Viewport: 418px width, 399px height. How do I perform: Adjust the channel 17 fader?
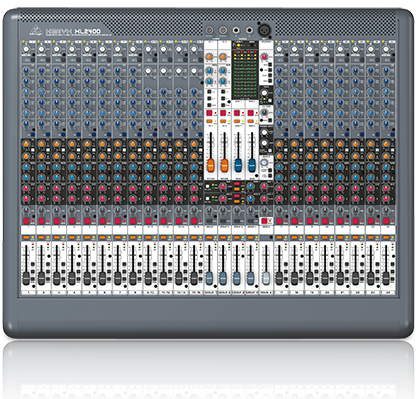point(279,278)
